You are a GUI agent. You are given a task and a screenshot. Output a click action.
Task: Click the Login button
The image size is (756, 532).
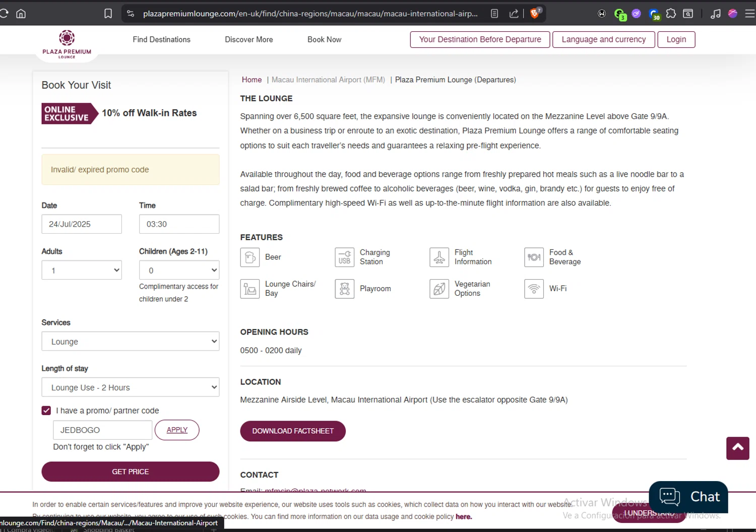click(x=676, y=39)
